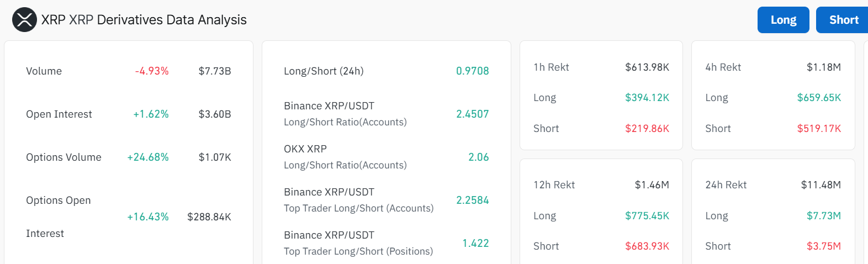This screenshot has height=264, width=868.
Task: Click the Volume $7.73B value
Action: click(x=215, y=71)
